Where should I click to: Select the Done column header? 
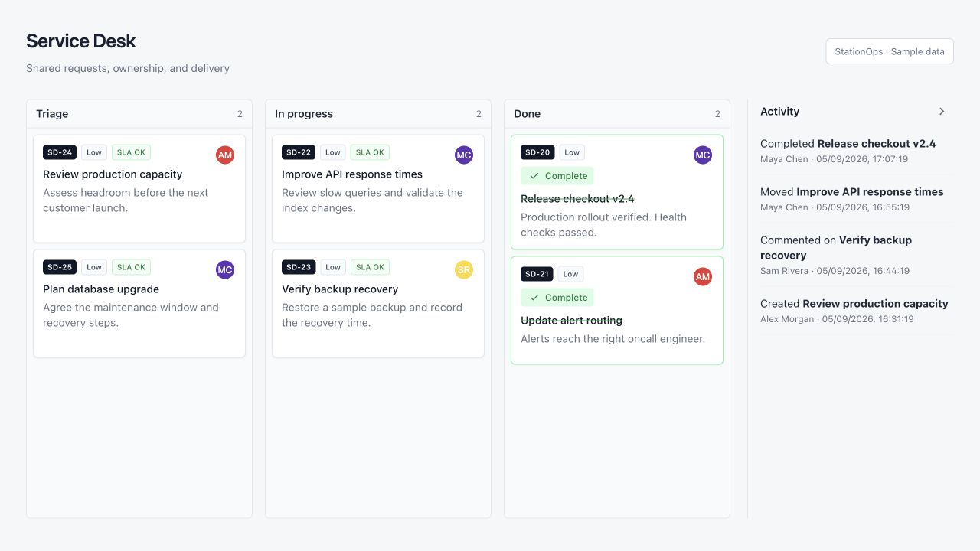[x=617, y=114]
